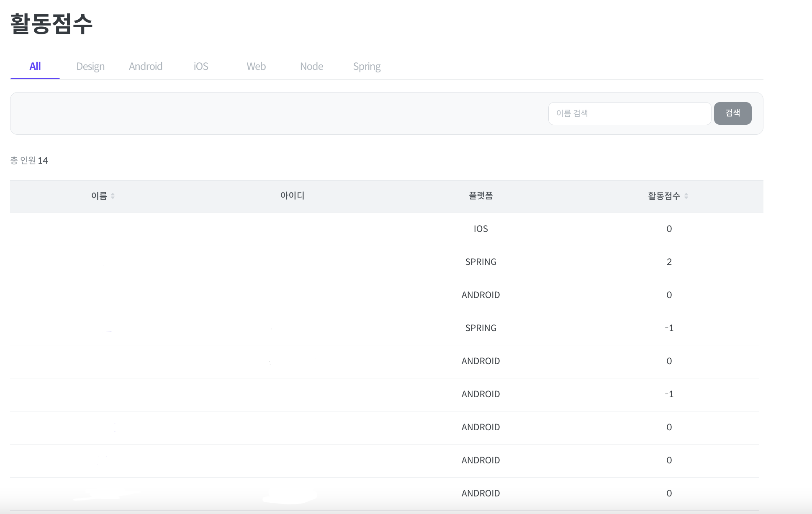This screenshot has width=812, height=514.
Task: Click the 이름 column header
Action: pos(99,196)
